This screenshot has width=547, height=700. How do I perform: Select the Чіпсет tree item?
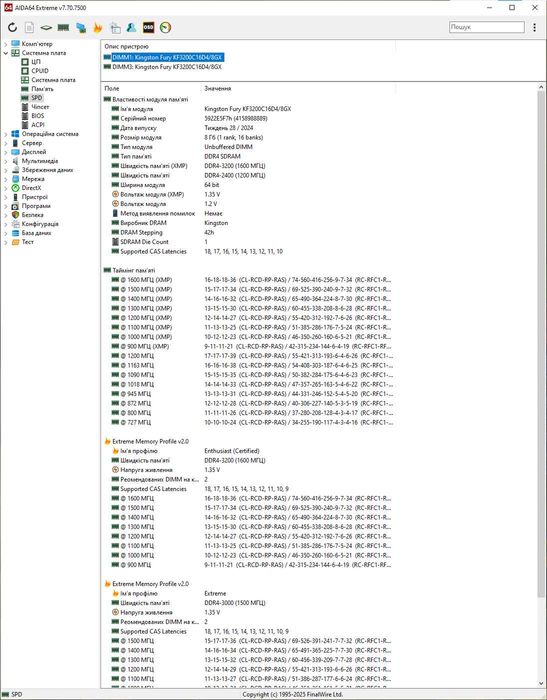(x=40, y=107)
